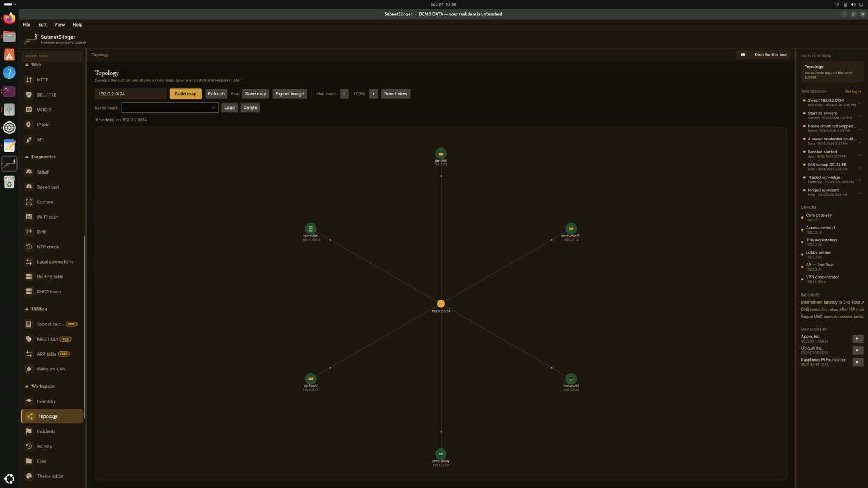Open the Saved maps dropdown

pyautogui.click(x=170, y=107)
